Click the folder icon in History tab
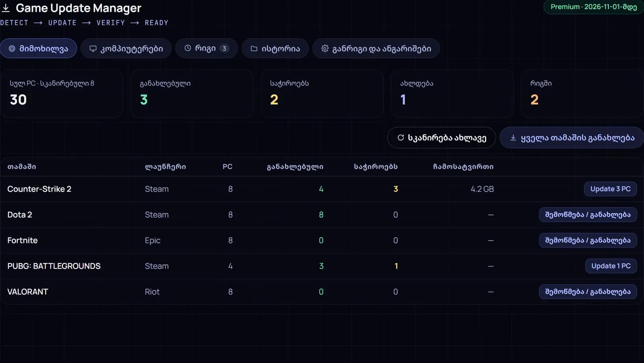Image resolution: width=644 pixels, height=363 pixels. [254, 48]
